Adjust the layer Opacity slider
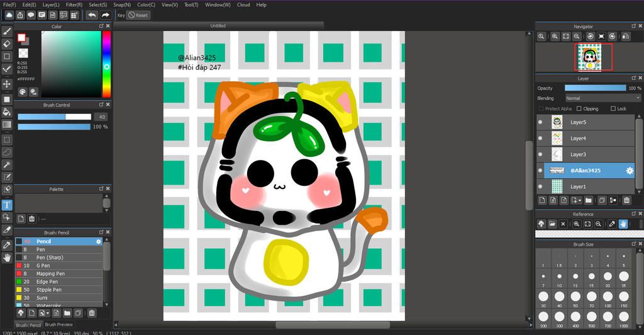This screenshot has height=335, width=644. (x=595, y=88)
